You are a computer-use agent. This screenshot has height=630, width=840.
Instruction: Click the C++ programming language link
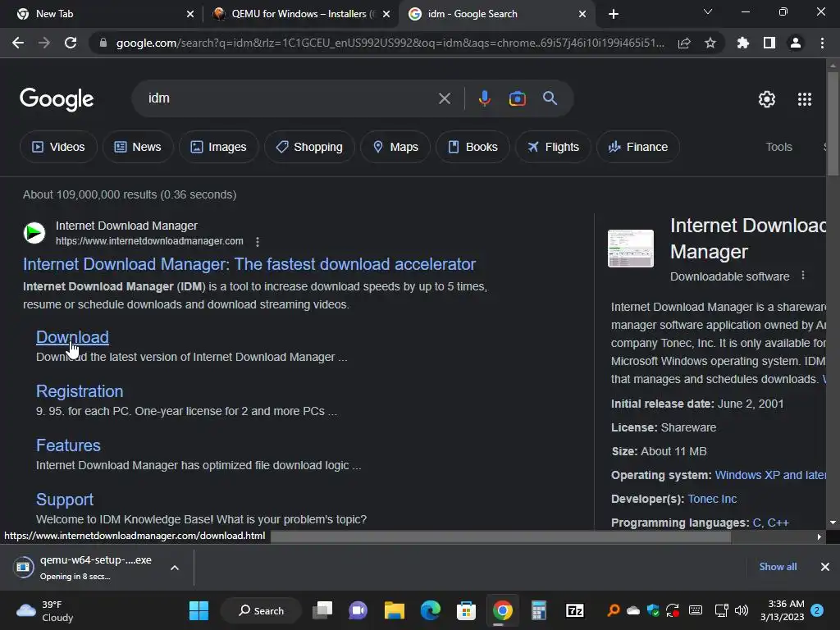tap(778, 523)
